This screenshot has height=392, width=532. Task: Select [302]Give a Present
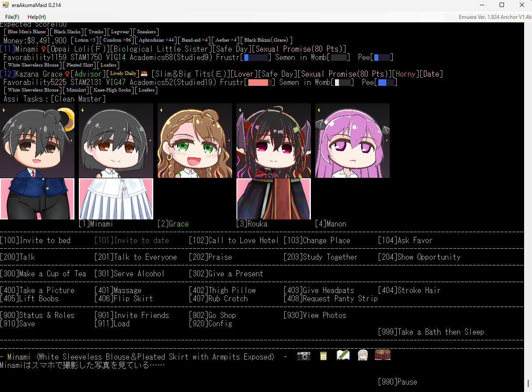[x=226, y=274]
